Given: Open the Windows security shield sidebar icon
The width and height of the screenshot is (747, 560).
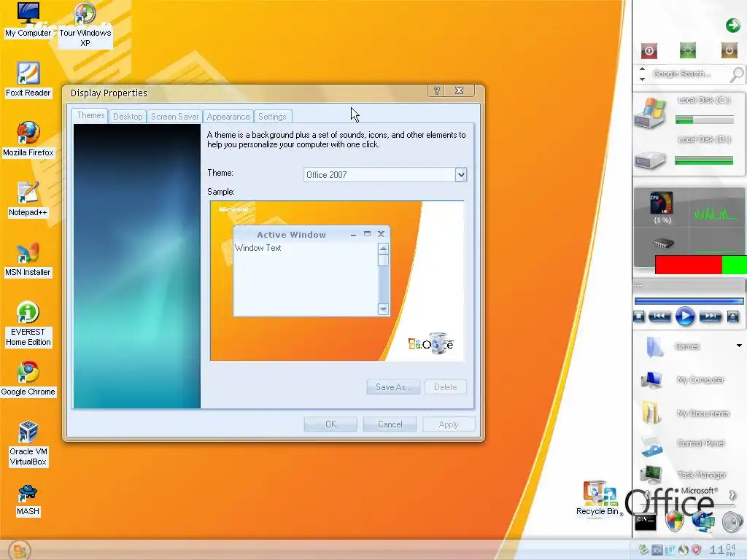Looking at the screenshot, I should point(674,521).
